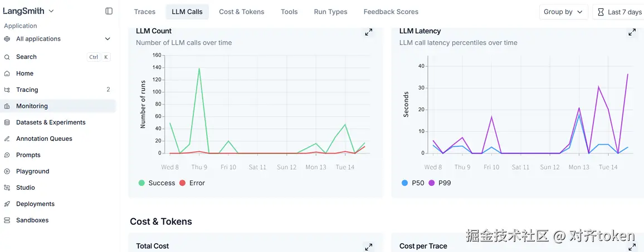Click the LLM Count chart title
This screenshot has width=644, height=252.
(x=154, y=31)
